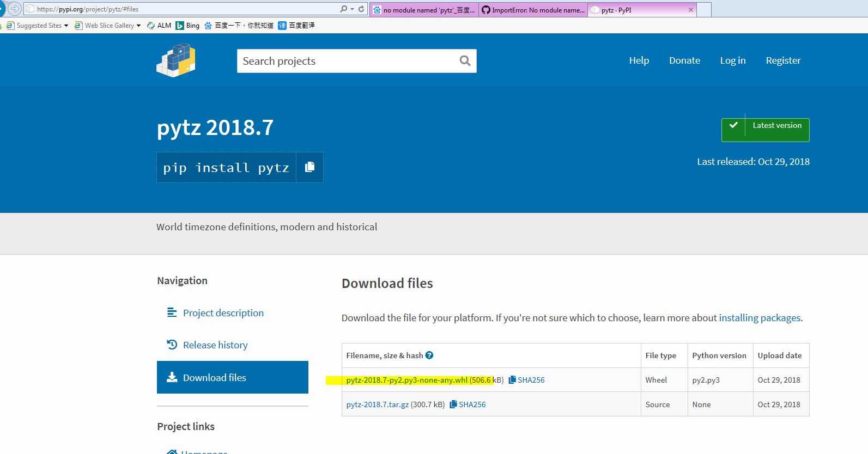
Task: Select Download files navigation item
Action: pyautogui.click(x=233, y=377)
